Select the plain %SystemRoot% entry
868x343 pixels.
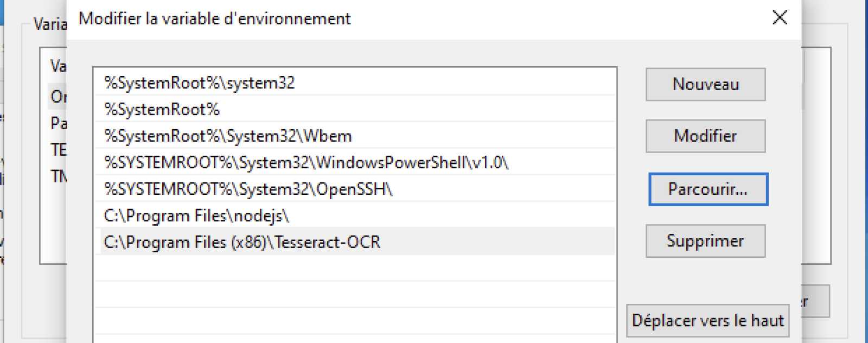click(355, 109)
